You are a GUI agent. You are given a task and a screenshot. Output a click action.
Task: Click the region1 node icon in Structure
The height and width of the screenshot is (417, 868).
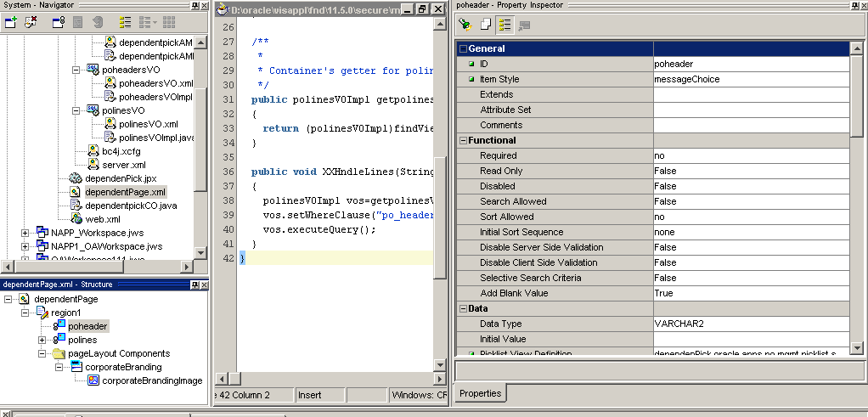tap(42, 313)
